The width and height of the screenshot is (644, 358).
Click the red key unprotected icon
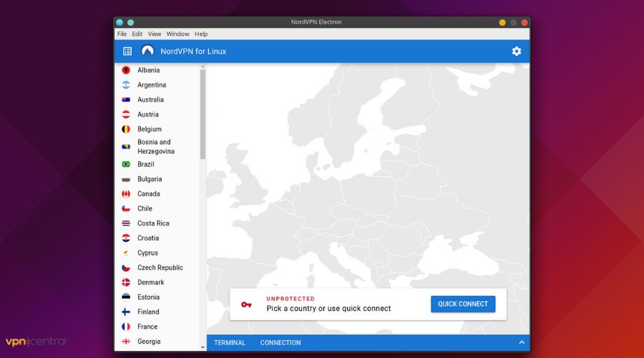246,304
